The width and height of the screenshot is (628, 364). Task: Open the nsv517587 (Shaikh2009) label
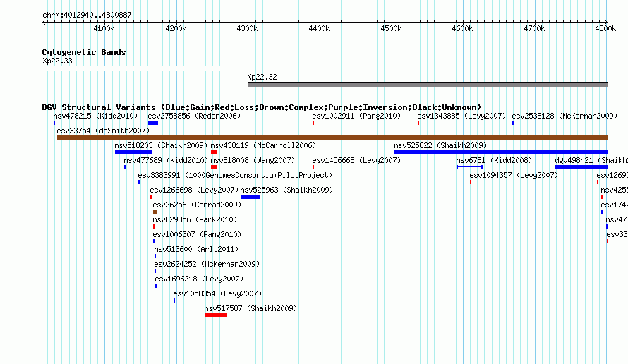coord(250,308)
